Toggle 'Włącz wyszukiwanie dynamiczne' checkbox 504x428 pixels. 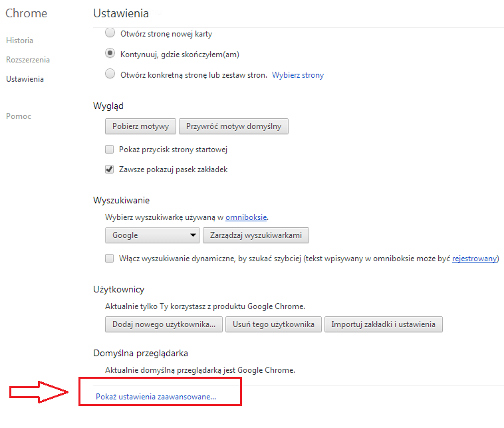[110, 259]
